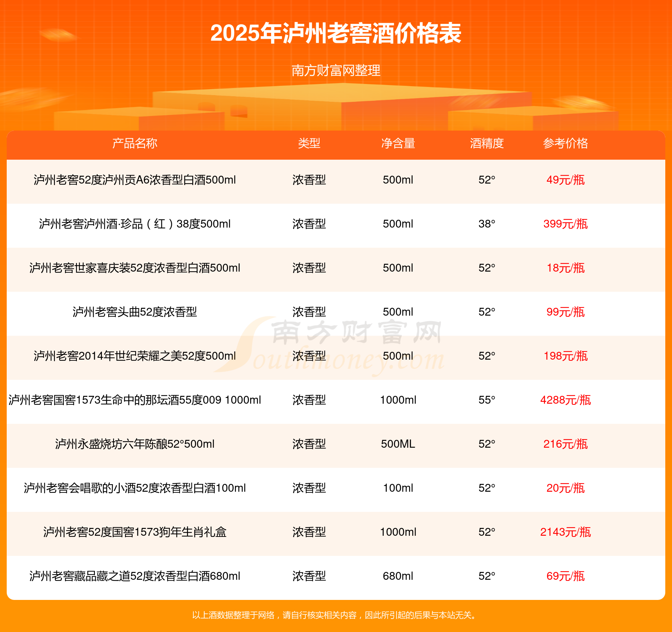Click product name '泸州老窖52度泸州贡A6浓香型白酒500ml'

[135, 180]
